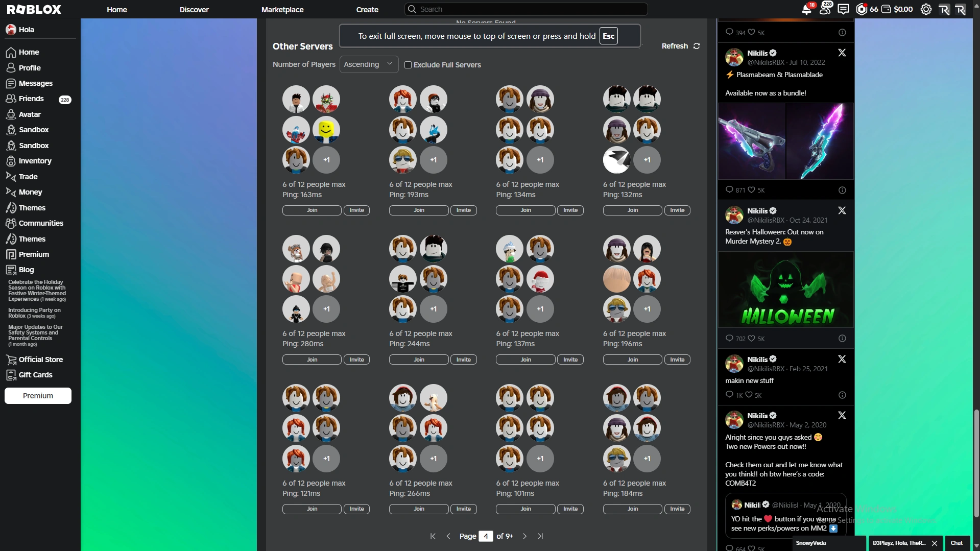Switch to the Discover tab
Image resolution: width=980 pixels, height=551 pixels.
click(194, 9)
